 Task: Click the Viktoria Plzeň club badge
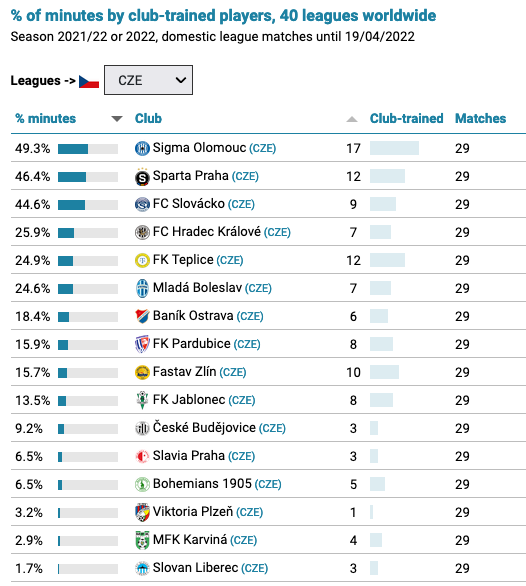tap(142, 512)
